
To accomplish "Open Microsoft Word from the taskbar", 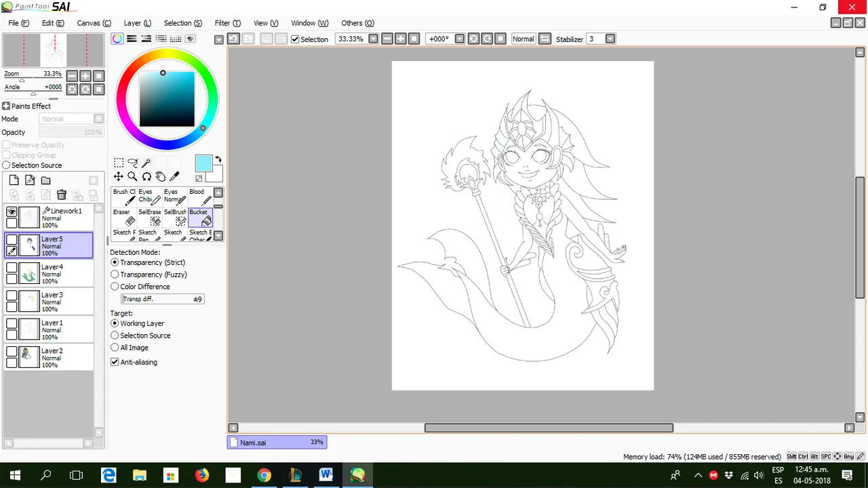I will (x=326, y=475).
